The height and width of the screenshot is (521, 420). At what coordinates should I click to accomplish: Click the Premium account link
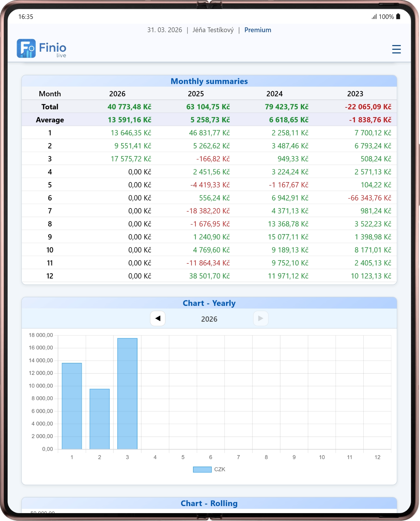(257, 30)
